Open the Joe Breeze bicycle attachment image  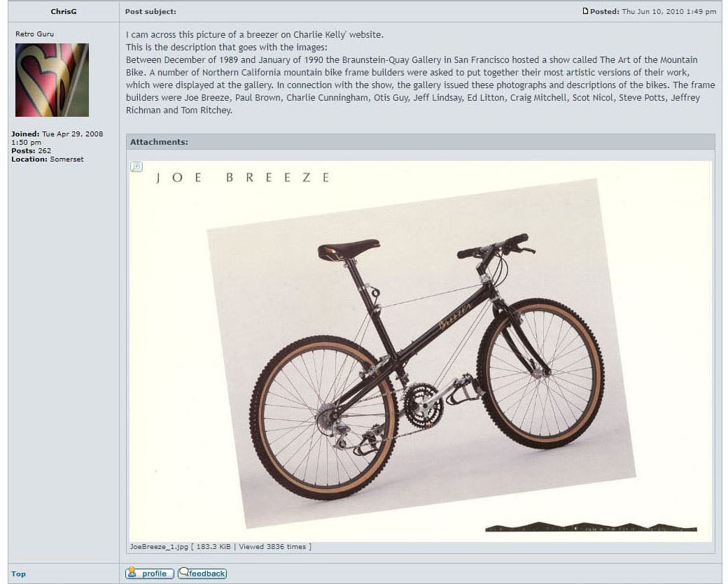click(x=420, y=351)
